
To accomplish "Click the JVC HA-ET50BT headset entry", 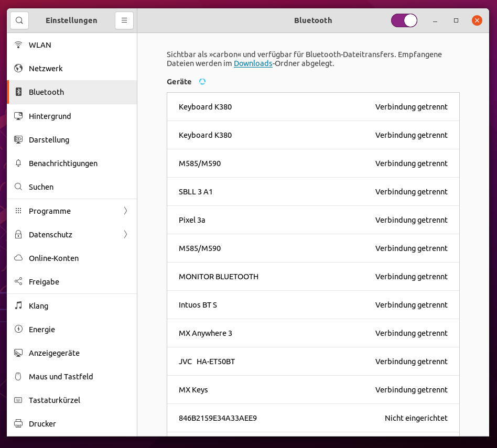I will point(313,361).
